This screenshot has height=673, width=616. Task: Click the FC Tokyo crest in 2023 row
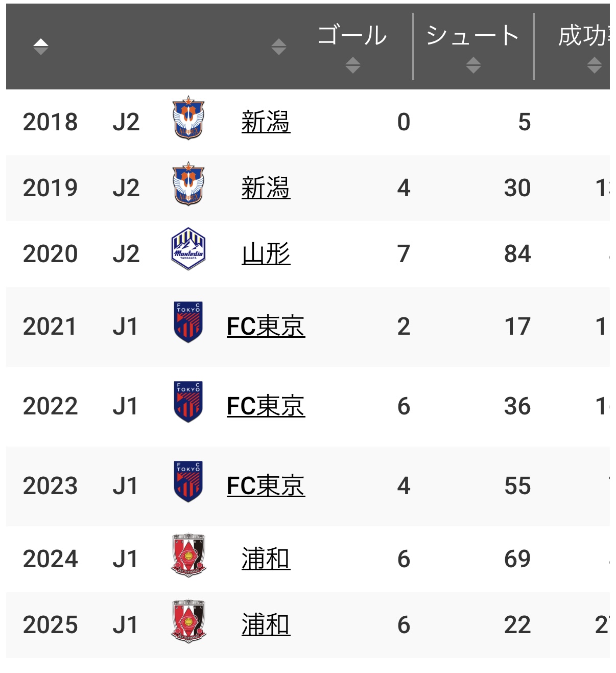pos(188,481)
